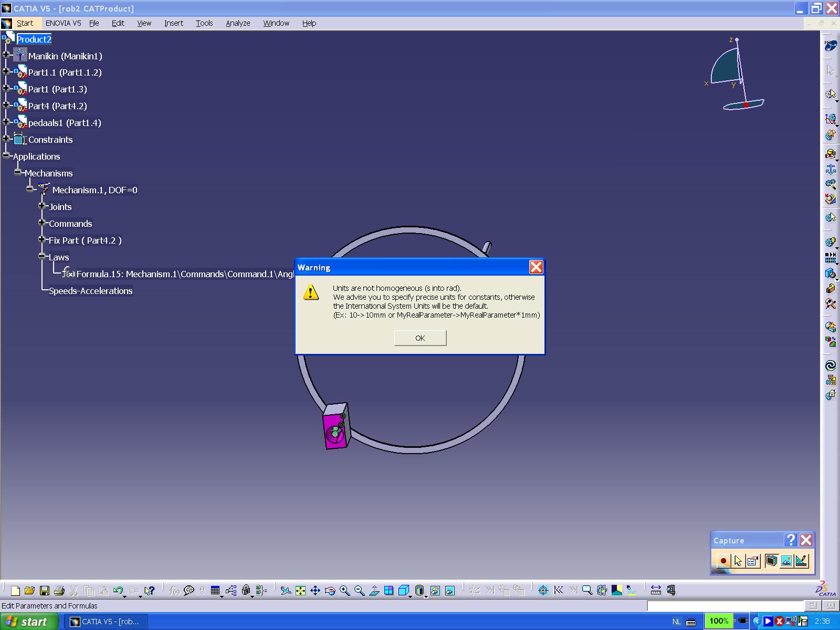Click the New document icon
Image resolution: width=840 pixels, height=630 pixels.
tap(15, 591)
